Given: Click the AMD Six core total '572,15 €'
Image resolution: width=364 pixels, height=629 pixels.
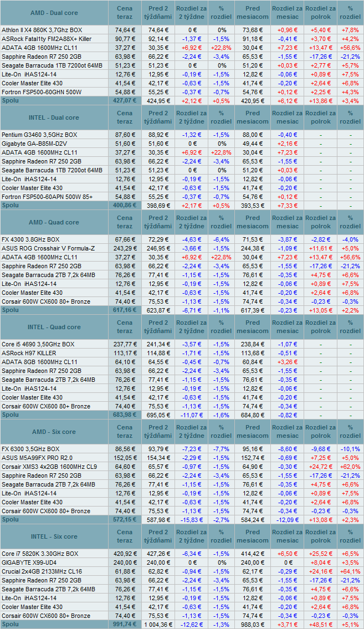Looking at the screenshot, I should click(x=125, y=519).
